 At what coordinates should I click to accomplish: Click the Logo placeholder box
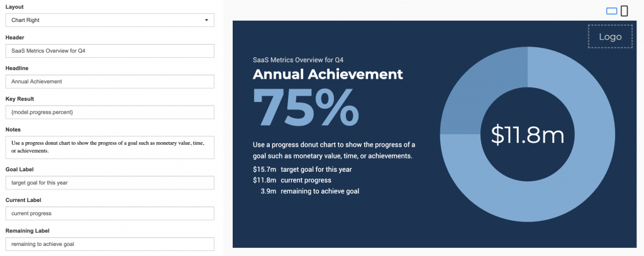tap(610, 36)
